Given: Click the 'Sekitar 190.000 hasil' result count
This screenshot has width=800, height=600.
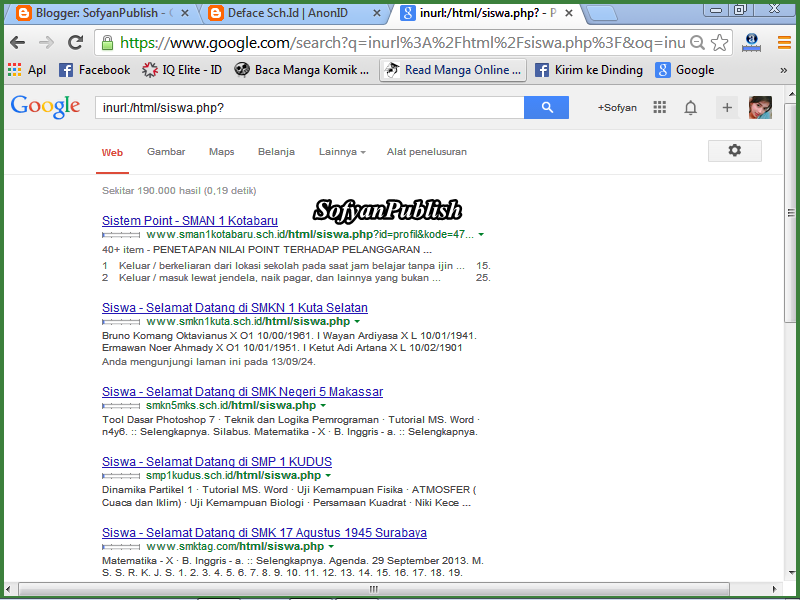Looking at the screenshot, I should tap(179, 191).
